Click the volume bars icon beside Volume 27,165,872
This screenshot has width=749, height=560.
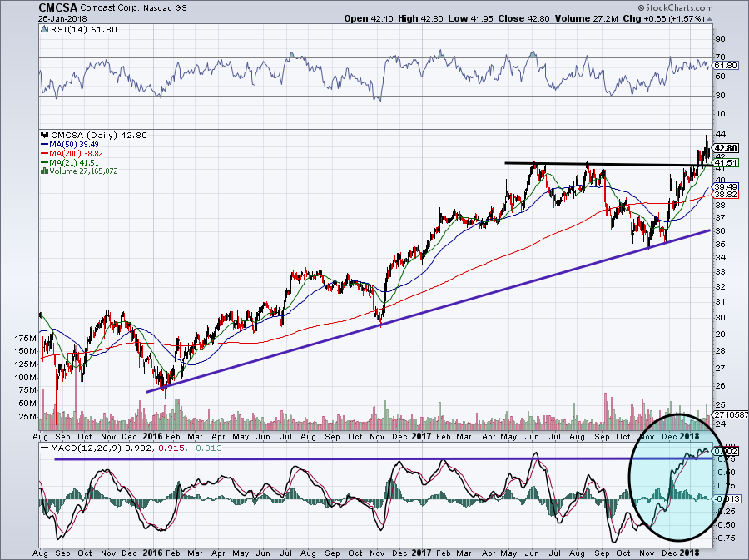tap(45, 171)
